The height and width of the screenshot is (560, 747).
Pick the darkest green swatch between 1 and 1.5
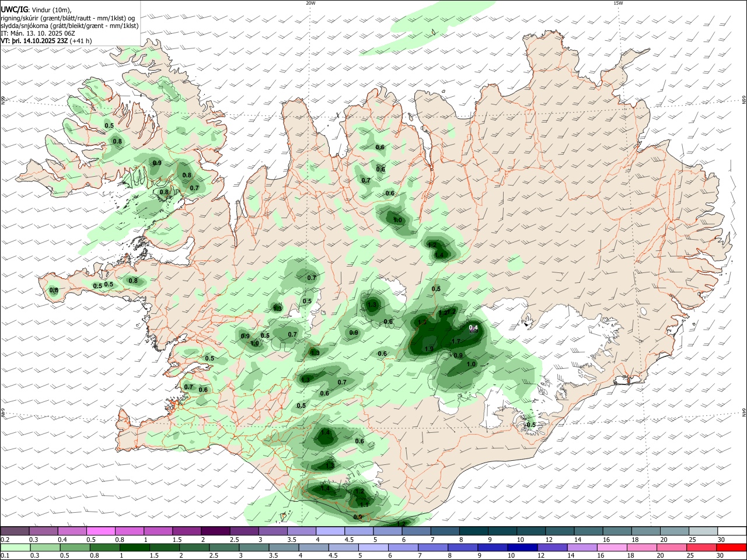(135, 547)
